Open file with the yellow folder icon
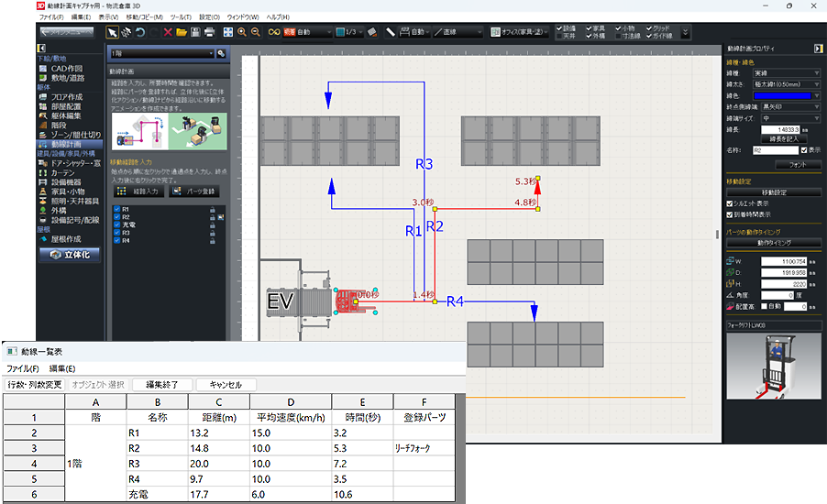The height and width of the screenshot is (504, 827). click(182, 32)
